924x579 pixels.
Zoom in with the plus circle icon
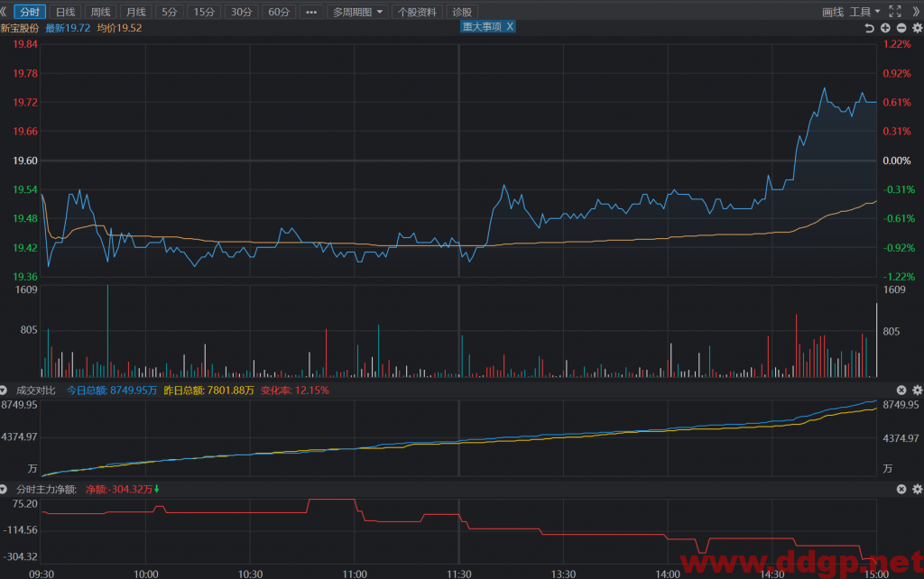pyautogui.click(x=885, y=28)
